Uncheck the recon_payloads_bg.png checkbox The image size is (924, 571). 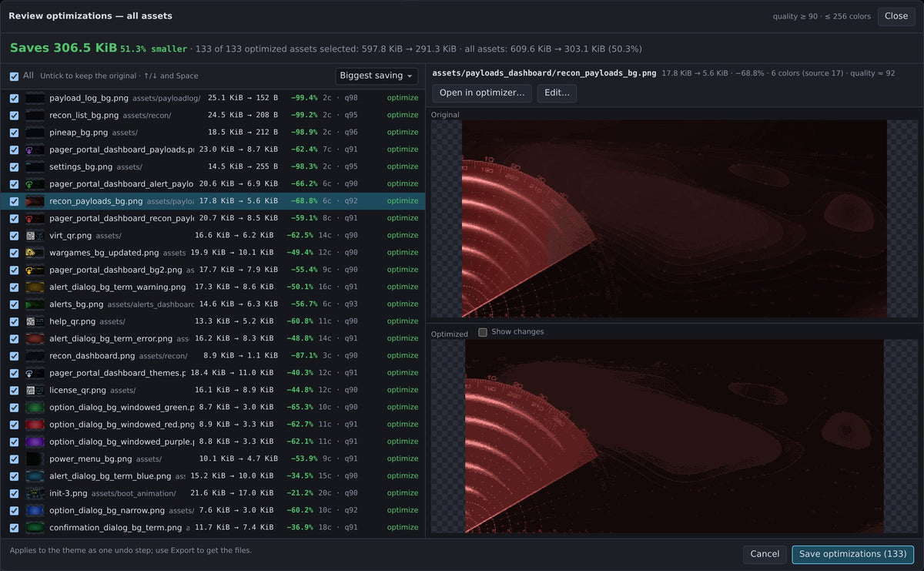click(14, 201)
